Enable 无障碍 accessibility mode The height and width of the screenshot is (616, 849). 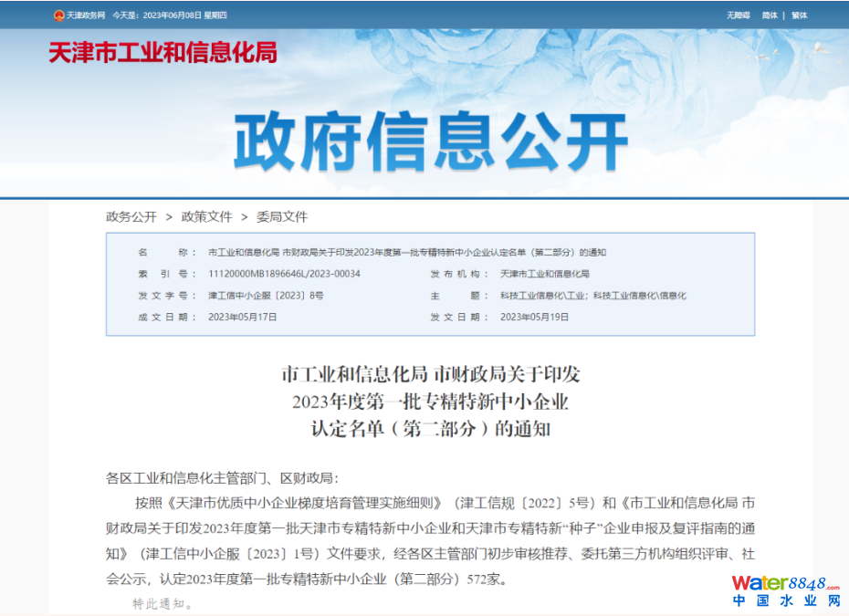click(x=738, y=16)
